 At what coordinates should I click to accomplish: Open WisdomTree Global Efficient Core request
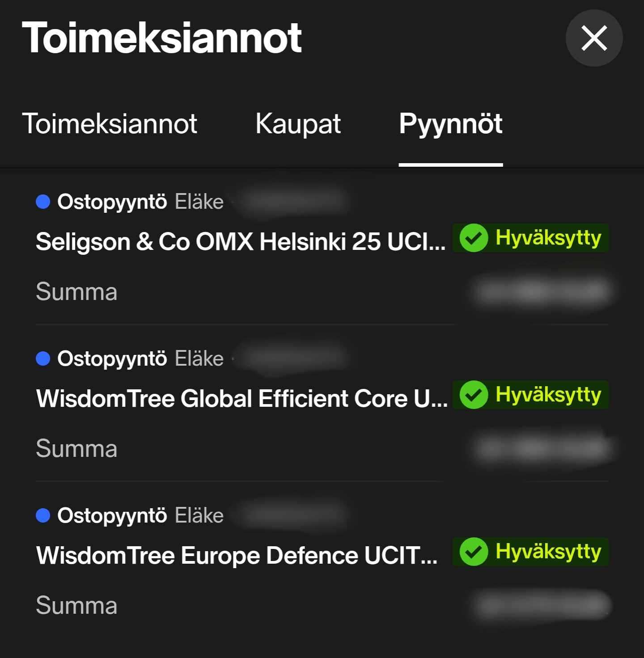[x=241, y=399]
